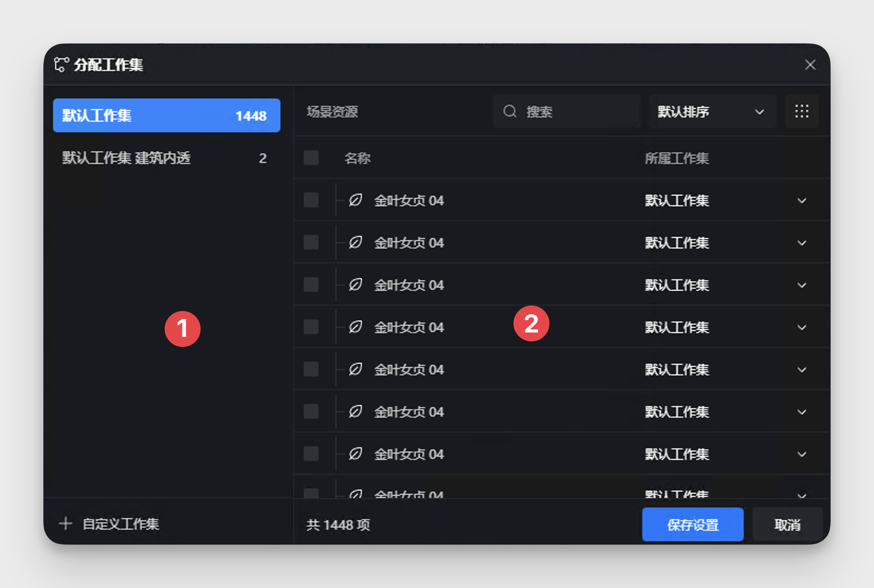Expand the workset dropdown chevron in the sixth row
The image size is (874, 588).
pyautogui.click(x=802, y=412)
